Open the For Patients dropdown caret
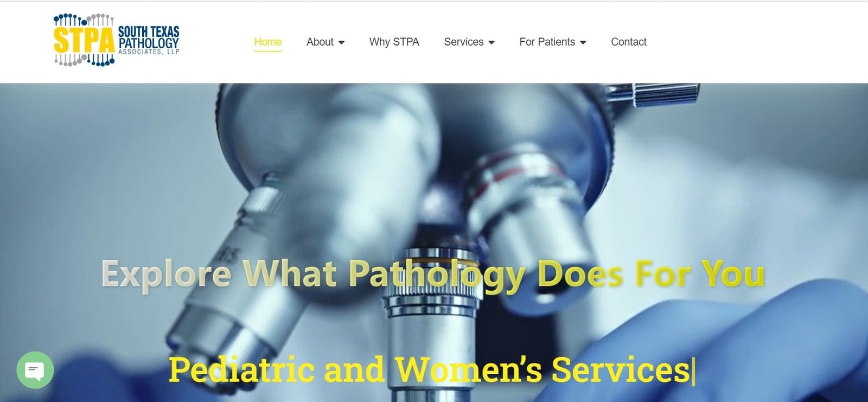 583,42
